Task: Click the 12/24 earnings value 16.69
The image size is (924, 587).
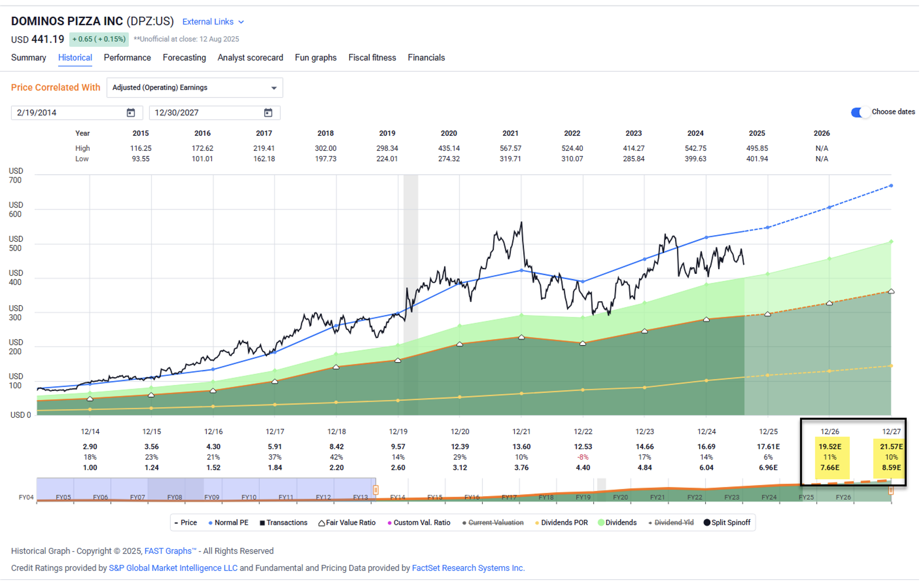Action: pos(706,447)
